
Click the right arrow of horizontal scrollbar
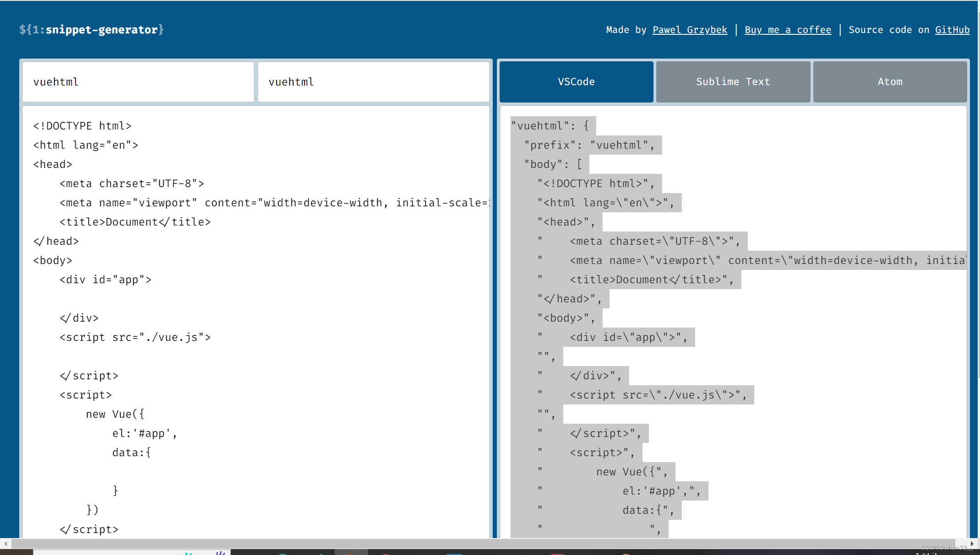coord(972,544)
